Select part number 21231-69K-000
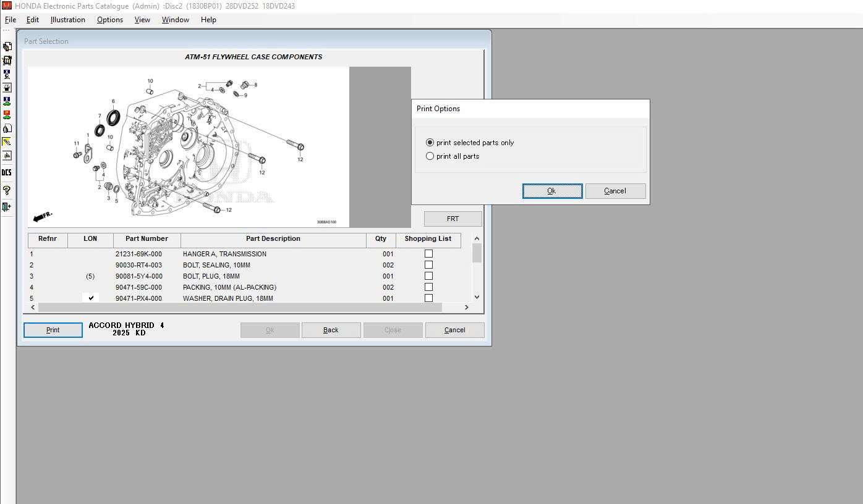863x504 pixels. coord(138,254)
